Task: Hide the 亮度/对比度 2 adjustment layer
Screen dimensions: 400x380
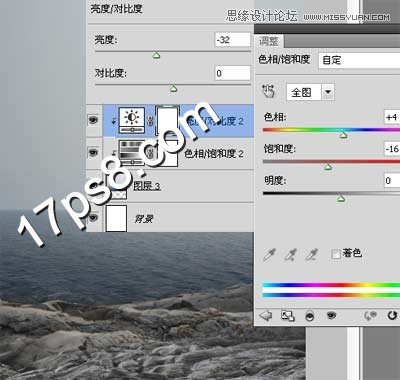Action: coord(93,120)
